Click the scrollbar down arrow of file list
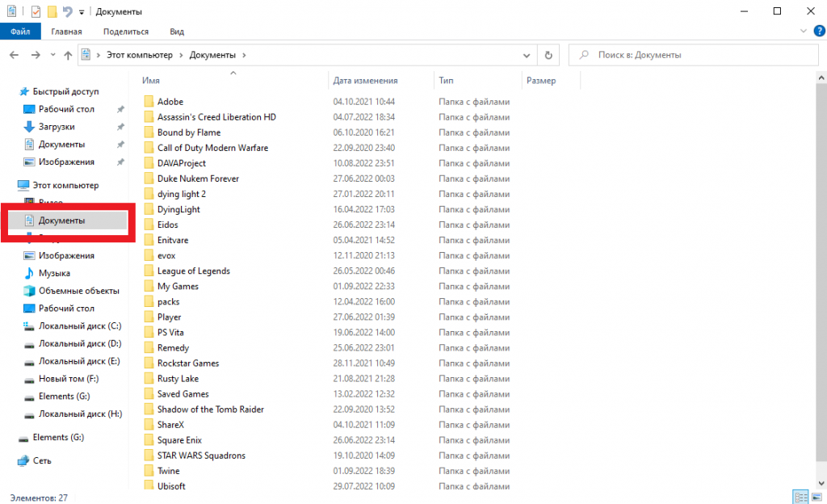Viewport: 827px width, 504px height. 821,483
